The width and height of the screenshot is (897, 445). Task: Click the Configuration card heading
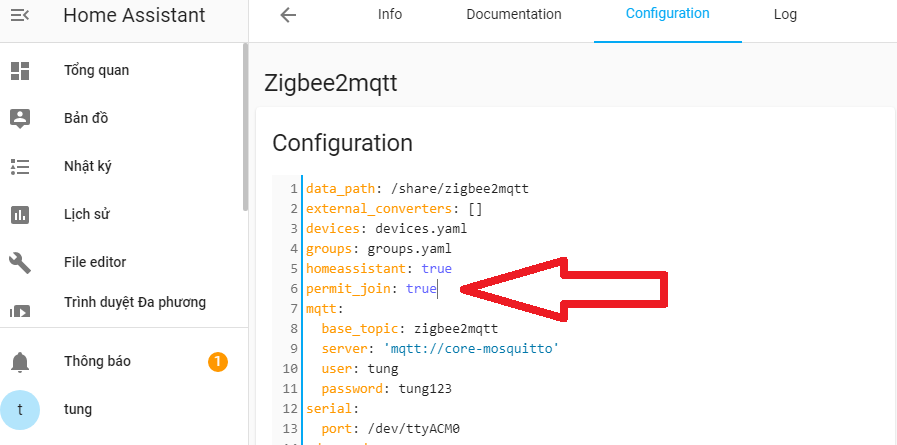342,143
